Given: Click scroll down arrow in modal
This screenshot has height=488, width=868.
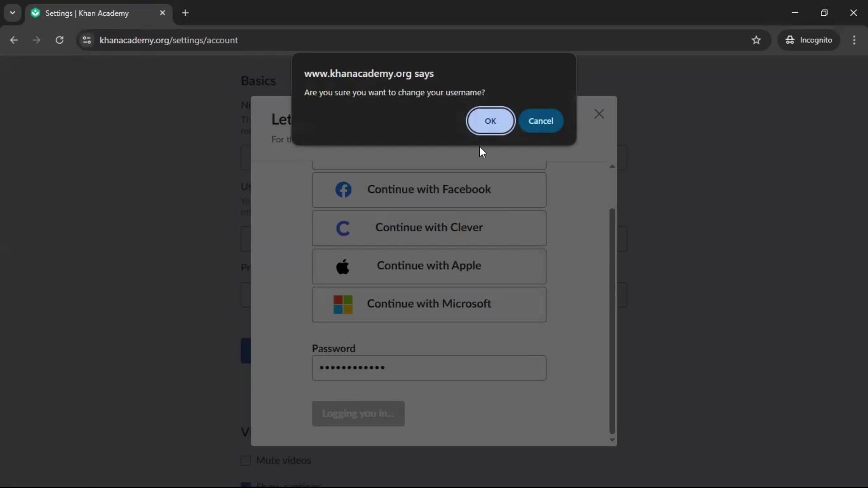Looking at the screenshot, I should point(612,440).
